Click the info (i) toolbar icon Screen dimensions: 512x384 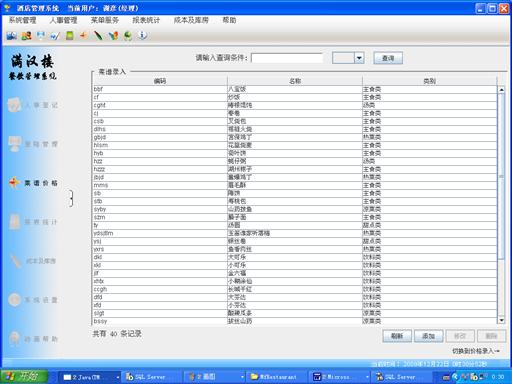(142, 35)
